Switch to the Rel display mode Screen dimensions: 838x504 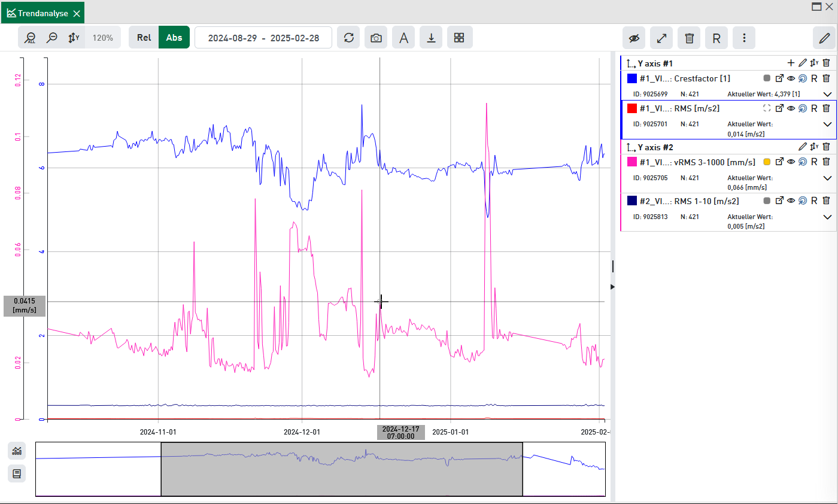click(144, 38)
